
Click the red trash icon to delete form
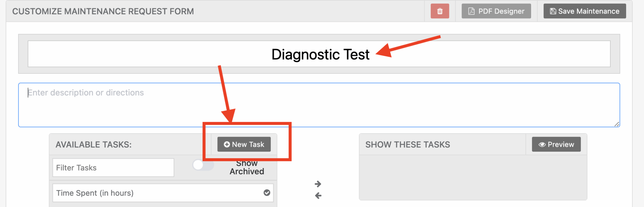pyautogui.click(x=440, y=11)
